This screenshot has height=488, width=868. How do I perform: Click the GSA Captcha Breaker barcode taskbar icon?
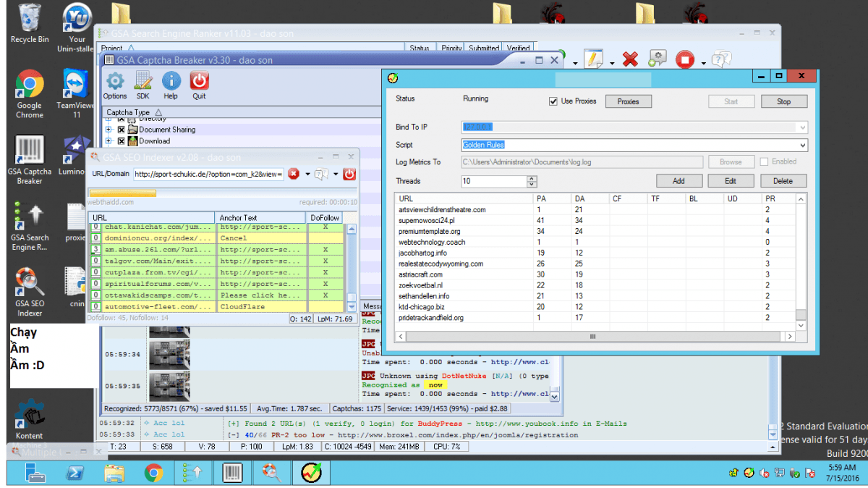pos(232,473)
